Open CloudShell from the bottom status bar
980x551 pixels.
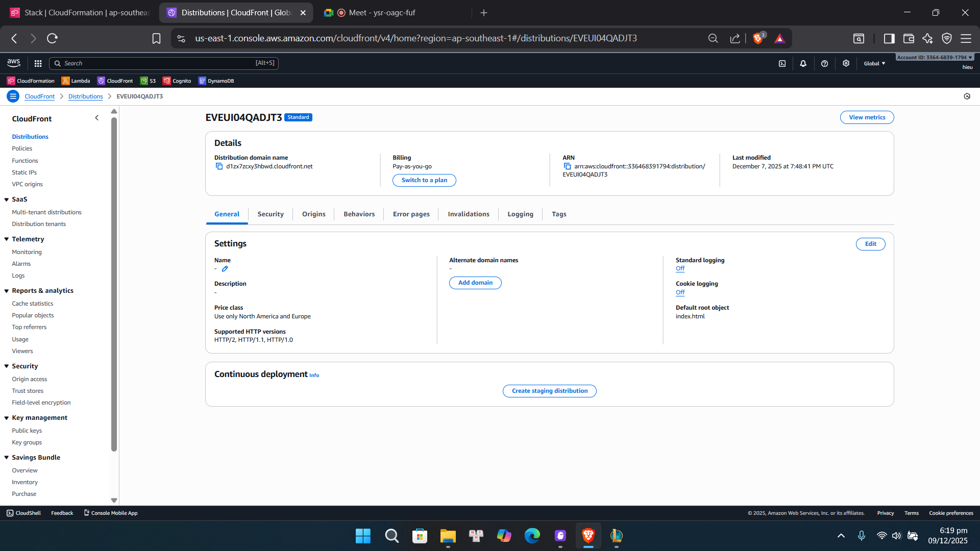coord(23,513)
